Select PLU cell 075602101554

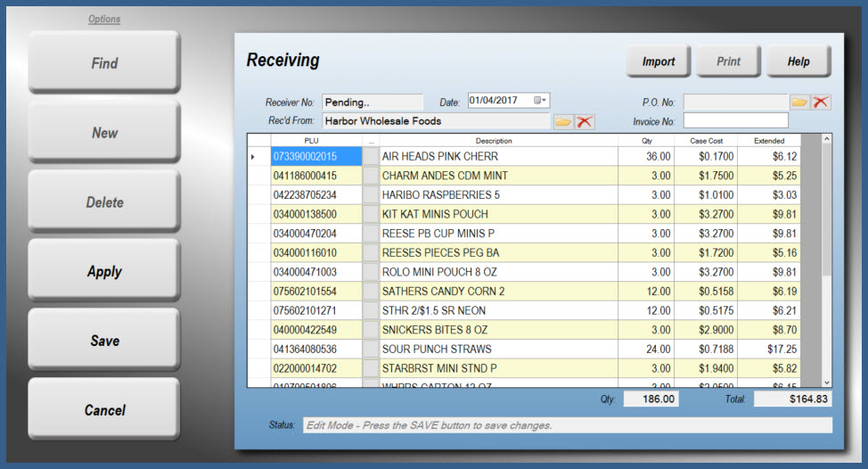[316, 292]
